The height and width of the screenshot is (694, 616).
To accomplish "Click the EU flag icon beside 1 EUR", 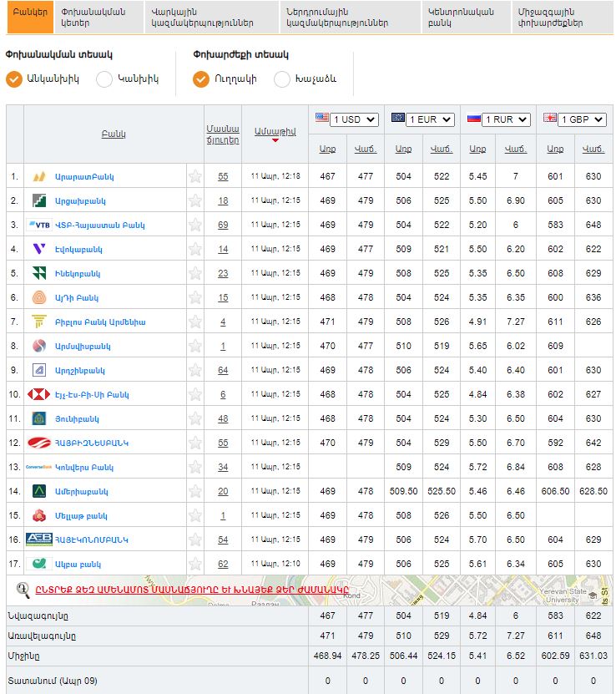I will point(398,118).
